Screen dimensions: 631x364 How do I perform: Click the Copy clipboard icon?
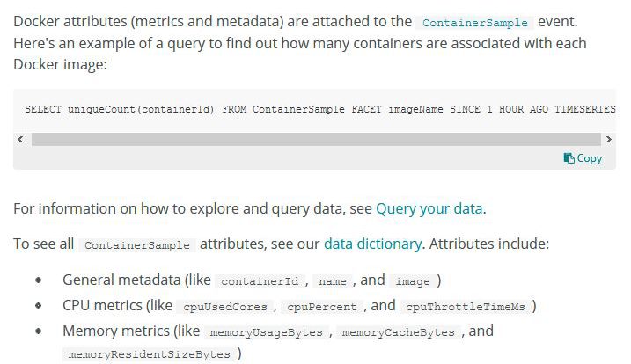(569, 158)
